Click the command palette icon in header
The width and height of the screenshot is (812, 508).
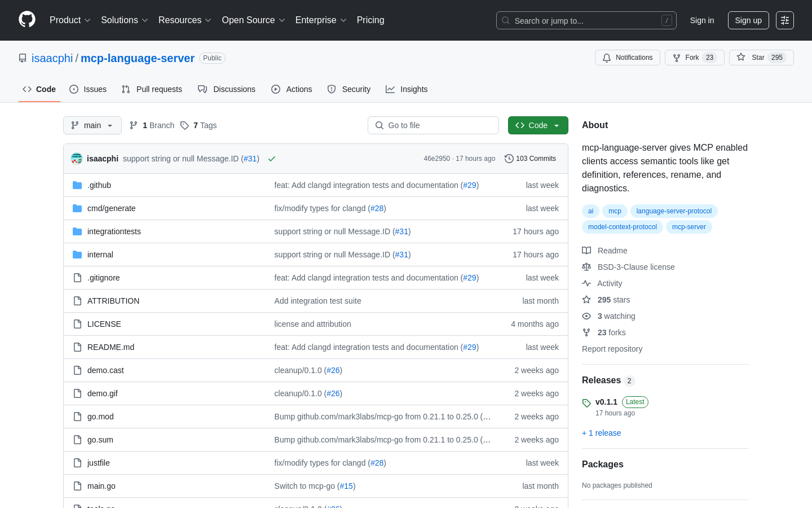(784, 20)
